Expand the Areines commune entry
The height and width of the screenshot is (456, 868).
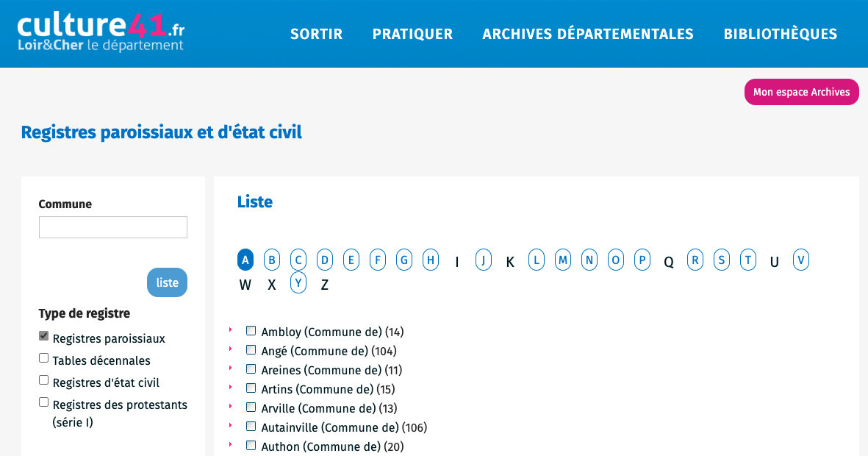click(230, 368)
